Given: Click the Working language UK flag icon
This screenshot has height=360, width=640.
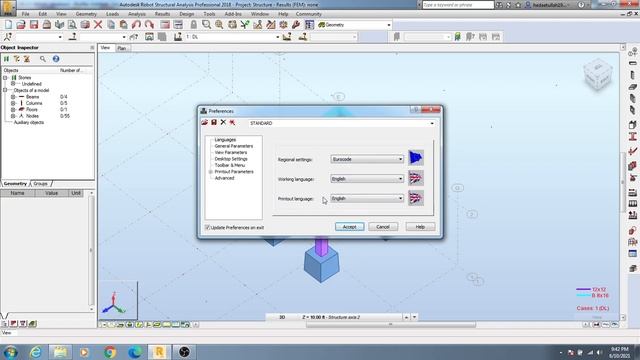Looking at the screenshot, I should coord(416,178).
